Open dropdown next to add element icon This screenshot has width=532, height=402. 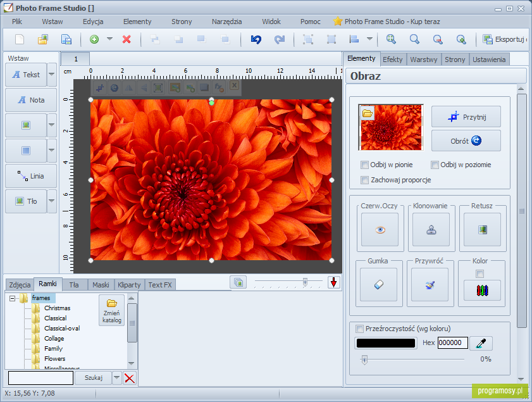109,39
